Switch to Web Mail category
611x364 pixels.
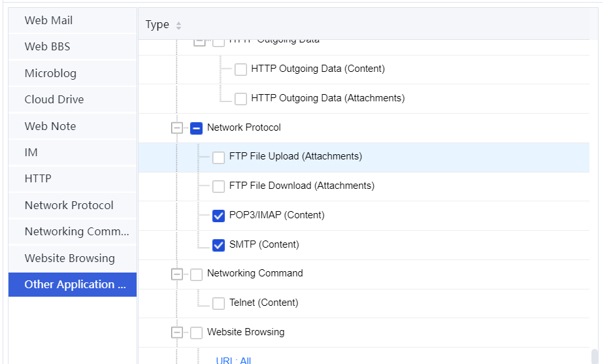[x=48, y=20]
